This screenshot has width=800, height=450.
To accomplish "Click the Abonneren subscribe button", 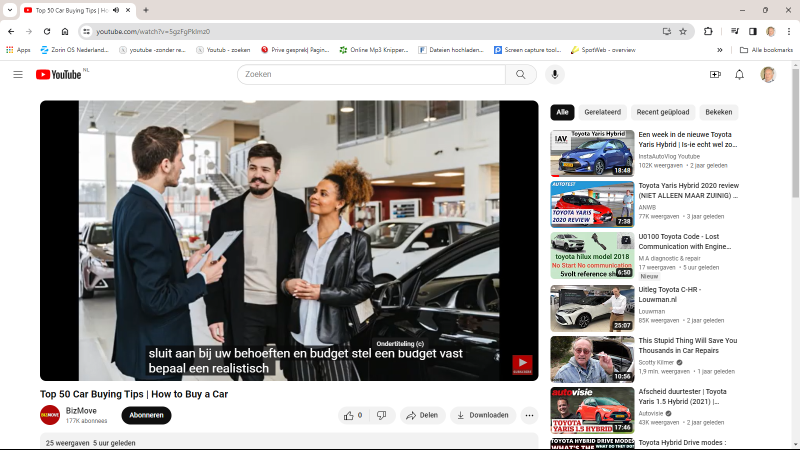I will 146,415.
